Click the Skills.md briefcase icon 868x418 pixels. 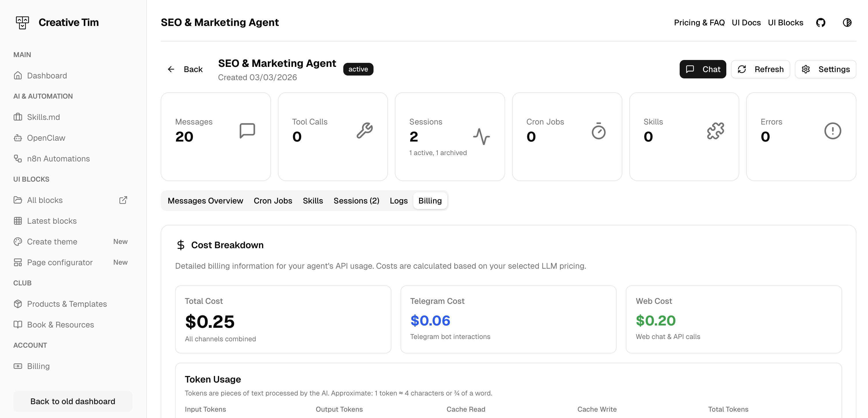(18, 117)
